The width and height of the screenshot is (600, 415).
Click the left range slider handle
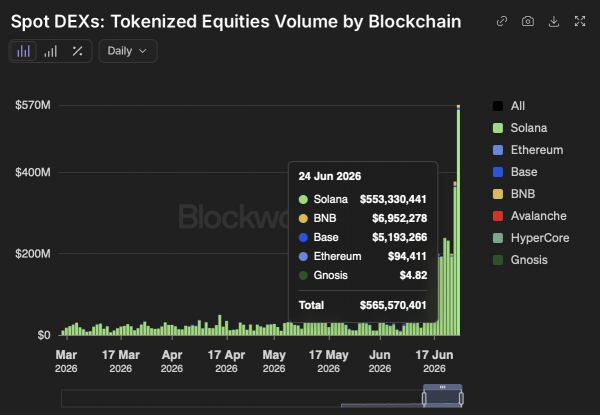(x=424, y=398)
